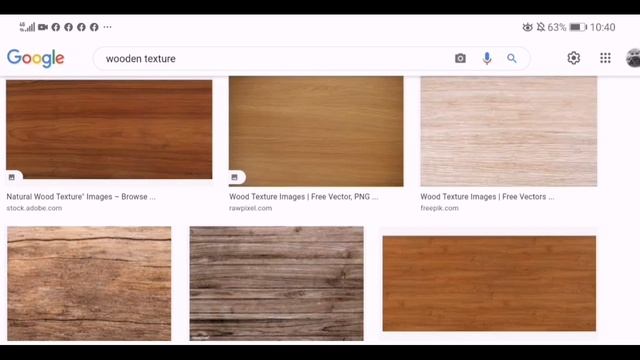Tap the licensable badge on the Adobe image
Viewport: 640px width, 360px height.
click(12, 177)
